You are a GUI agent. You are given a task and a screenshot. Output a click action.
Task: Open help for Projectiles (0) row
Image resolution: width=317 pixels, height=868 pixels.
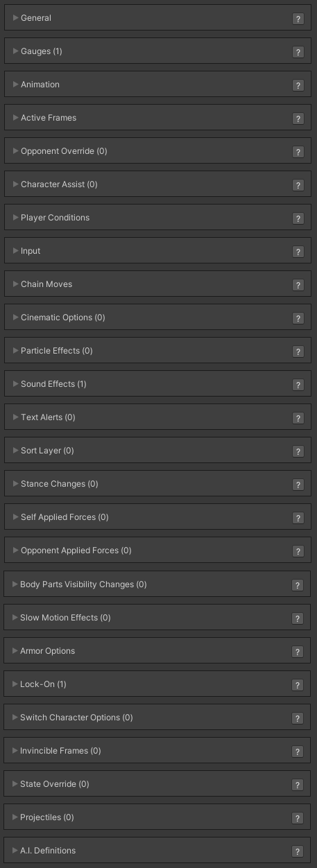coord(298,818)
